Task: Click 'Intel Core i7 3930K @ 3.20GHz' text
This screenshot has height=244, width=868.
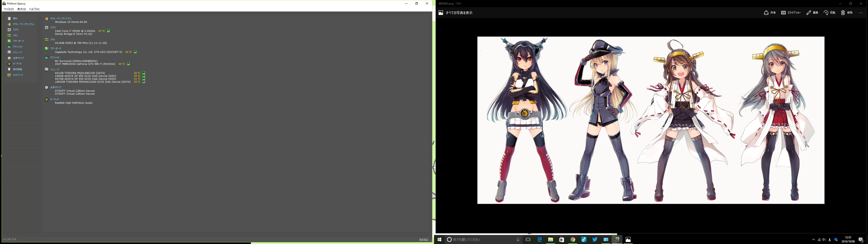Action: [x=75, y=31]
